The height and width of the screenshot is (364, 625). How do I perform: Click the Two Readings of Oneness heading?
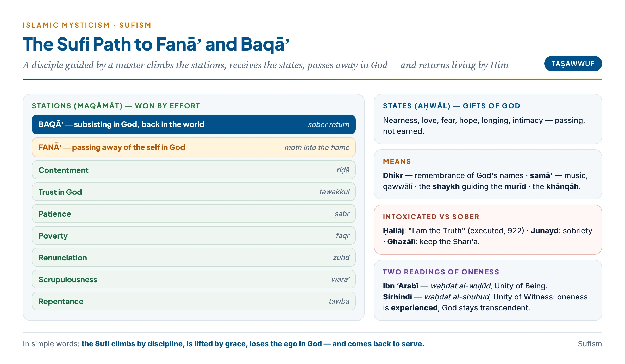pos(441,272)
